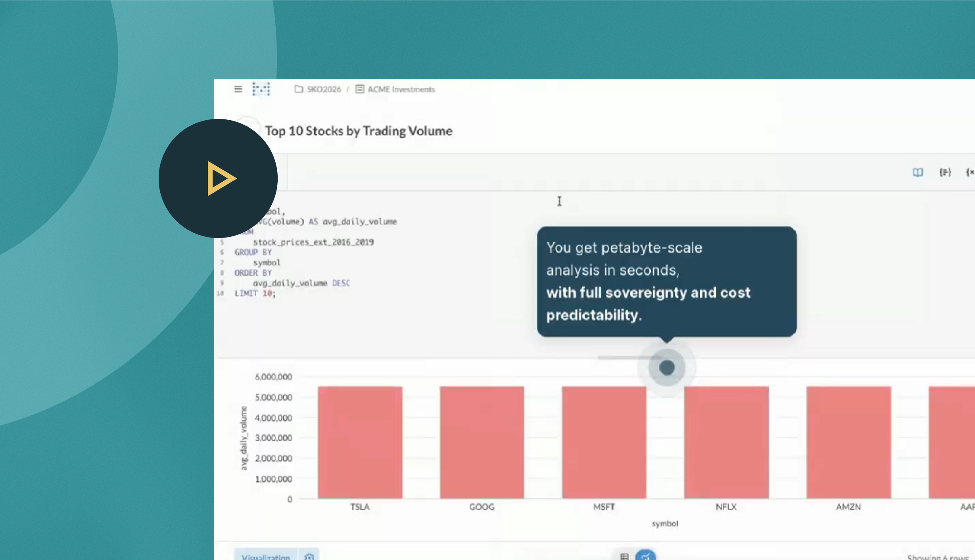Click the snippets brace icon

tap(945, 172)
